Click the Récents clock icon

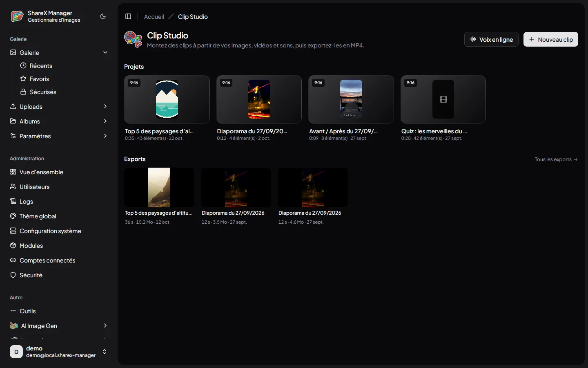[x=23, y=65]
